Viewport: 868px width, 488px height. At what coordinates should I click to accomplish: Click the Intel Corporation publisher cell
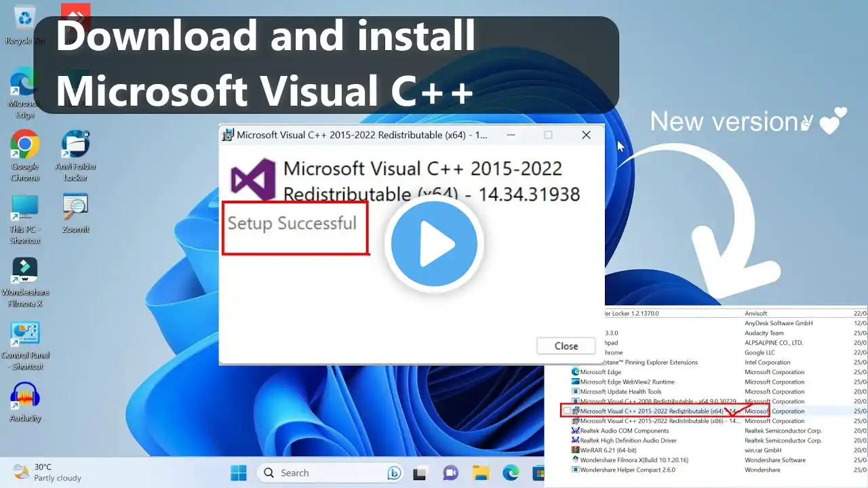click(768, 362)
